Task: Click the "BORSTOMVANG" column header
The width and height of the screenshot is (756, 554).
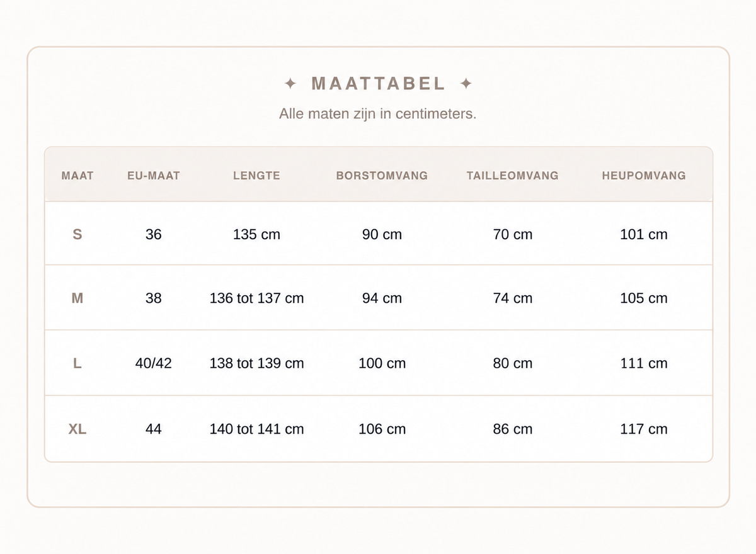Action: (382, 176)
